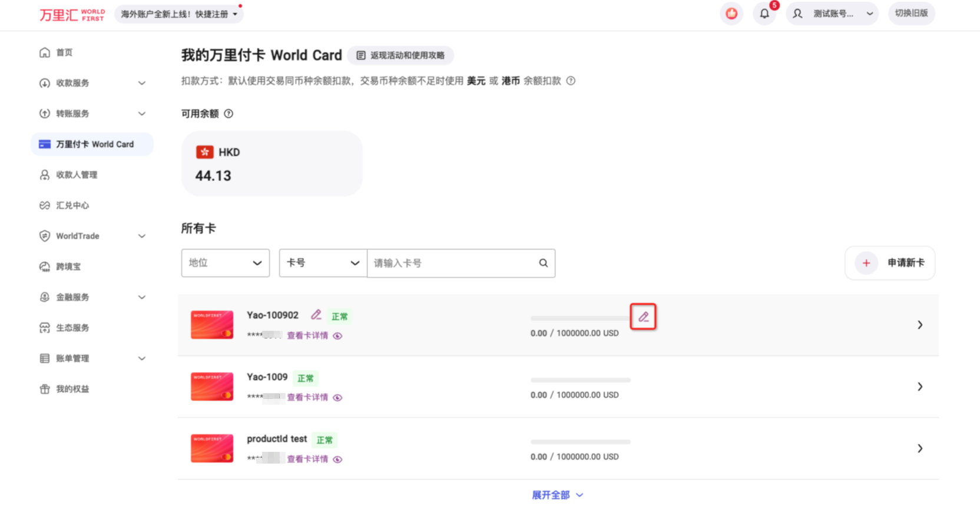This screenshot has height=519, width=980.
Task: Open 跨境宝 in the sidebar
Action: [x=68, y=267]
